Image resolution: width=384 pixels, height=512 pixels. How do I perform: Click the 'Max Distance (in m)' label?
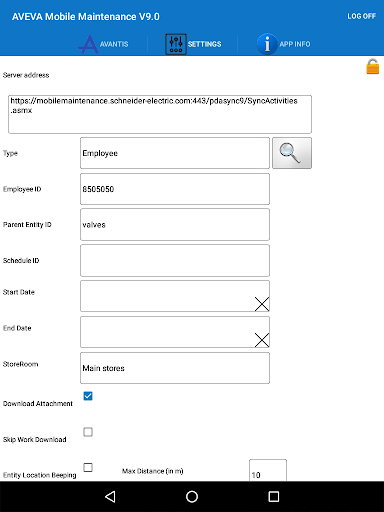coord(153,471)
